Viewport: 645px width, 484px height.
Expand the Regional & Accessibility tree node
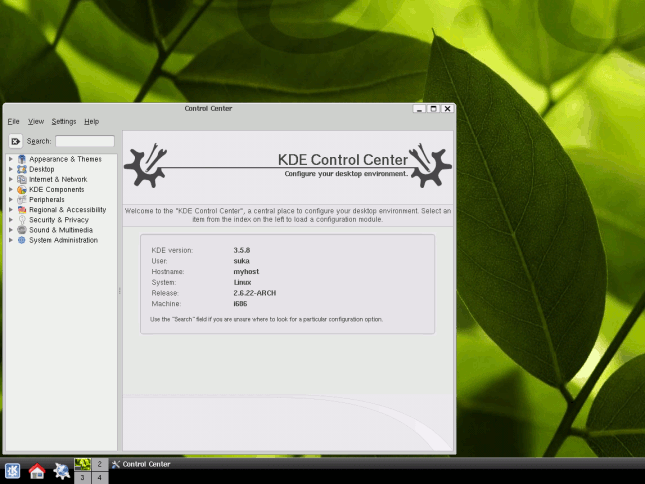click(11, 210)
